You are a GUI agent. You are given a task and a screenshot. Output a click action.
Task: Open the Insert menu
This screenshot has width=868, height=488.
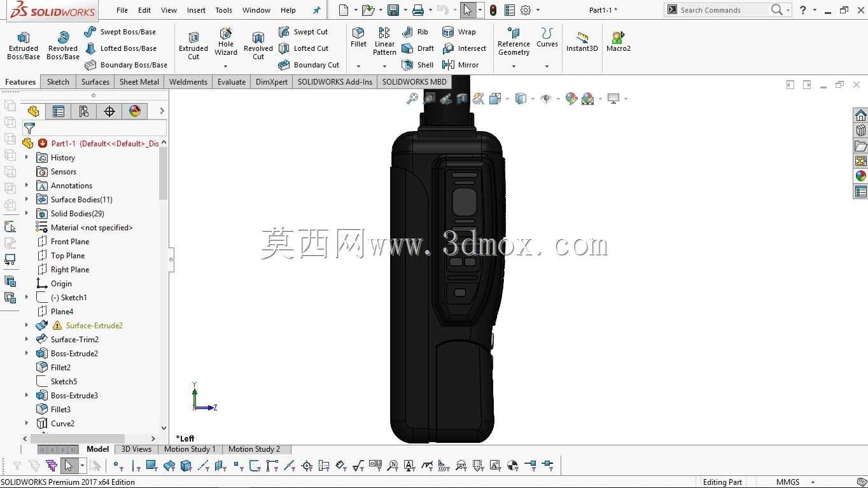196,10
